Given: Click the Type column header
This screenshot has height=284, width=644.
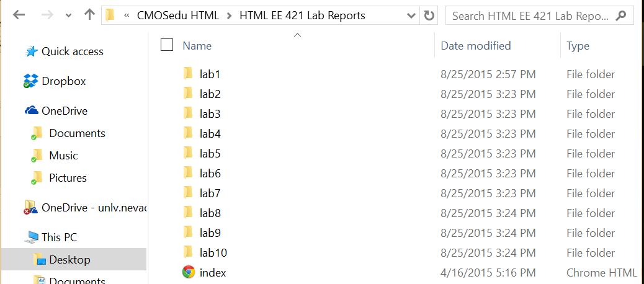Looking at the screenshot, I should 578,45.
